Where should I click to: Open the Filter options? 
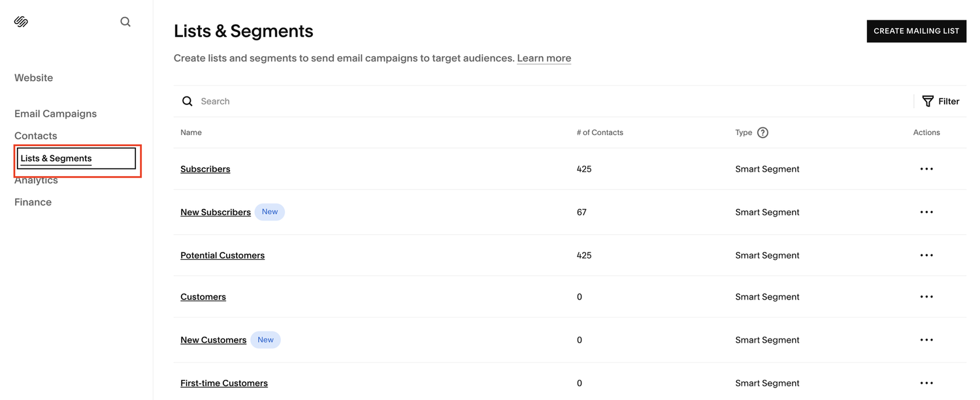[x=940, y=101]
